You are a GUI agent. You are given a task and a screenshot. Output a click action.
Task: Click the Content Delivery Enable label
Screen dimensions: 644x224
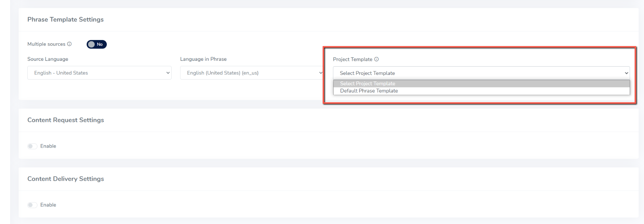(x=48, y=205)
